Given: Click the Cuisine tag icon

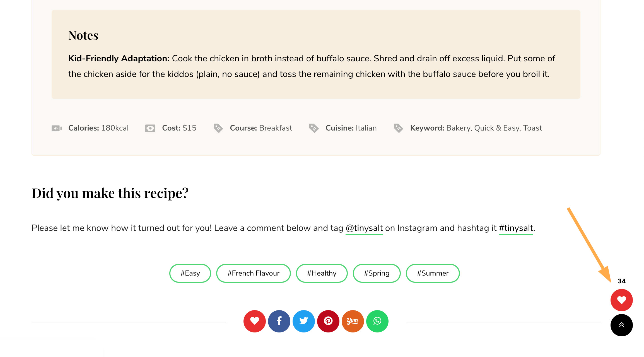Looking at the screenshot, I should point(314,128).
